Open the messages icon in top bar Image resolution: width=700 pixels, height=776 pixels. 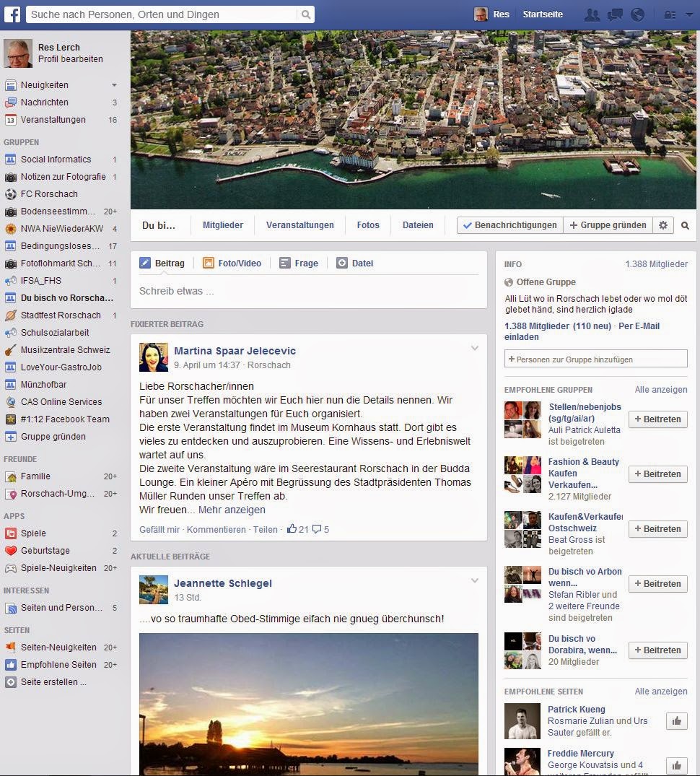615,14
